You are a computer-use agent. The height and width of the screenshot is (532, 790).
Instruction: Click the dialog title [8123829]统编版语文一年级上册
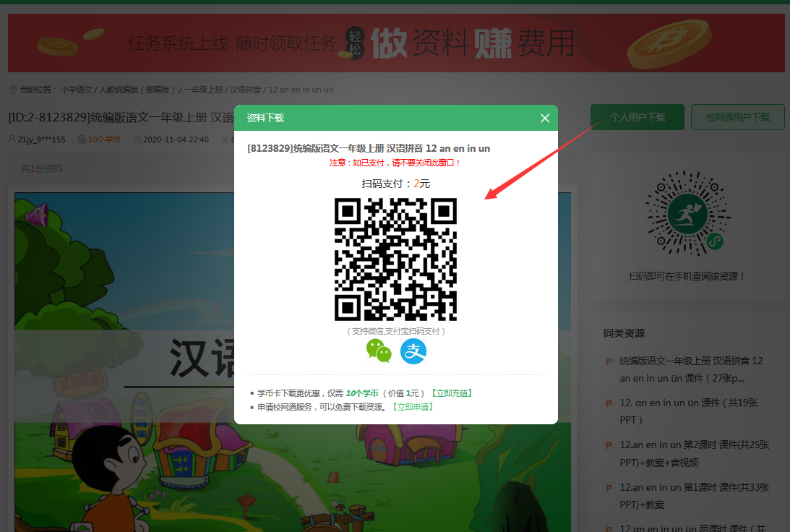(x=369, y=148)
